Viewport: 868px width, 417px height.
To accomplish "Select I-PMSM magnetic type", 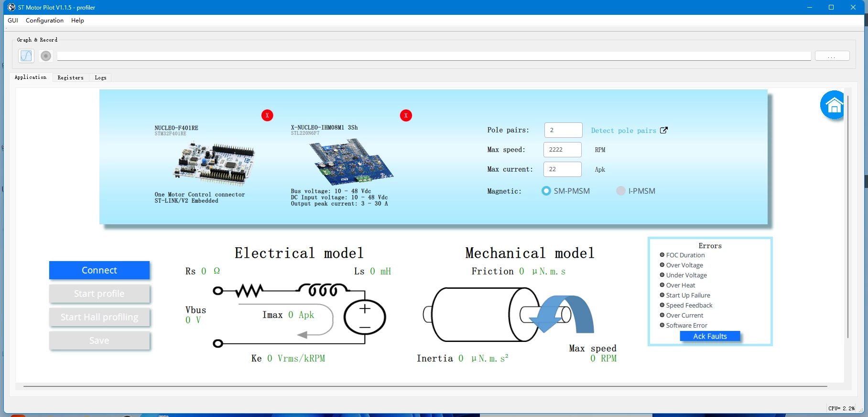I will 621,191.
